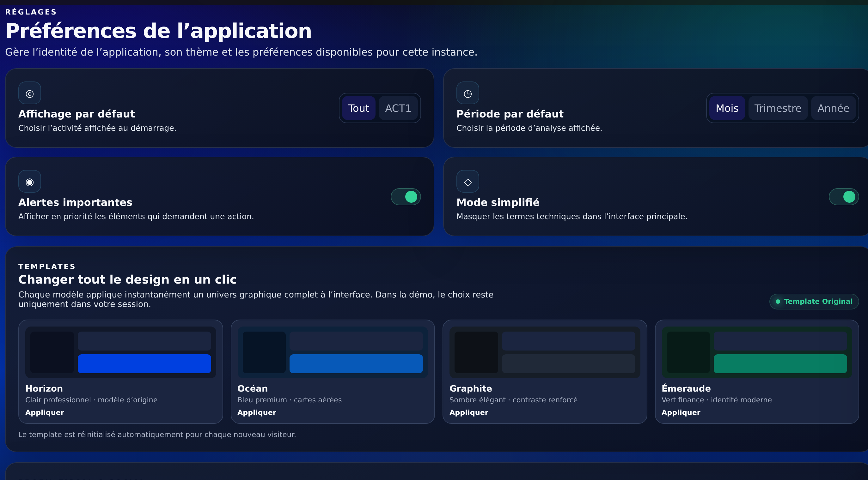Apply the Océan template
Screen dimensions: 868x480
[x=257, y=412]
